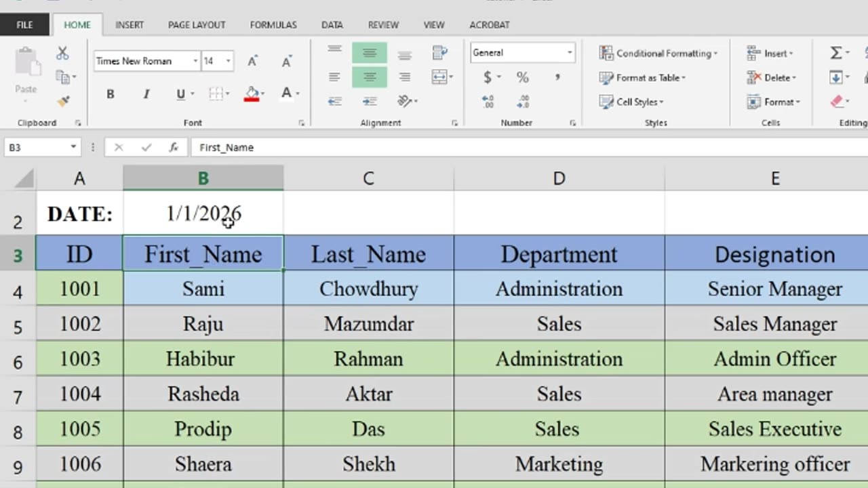868x488 pixels.
Task: Apply the red fill color bucket
Action: (252, 94)
